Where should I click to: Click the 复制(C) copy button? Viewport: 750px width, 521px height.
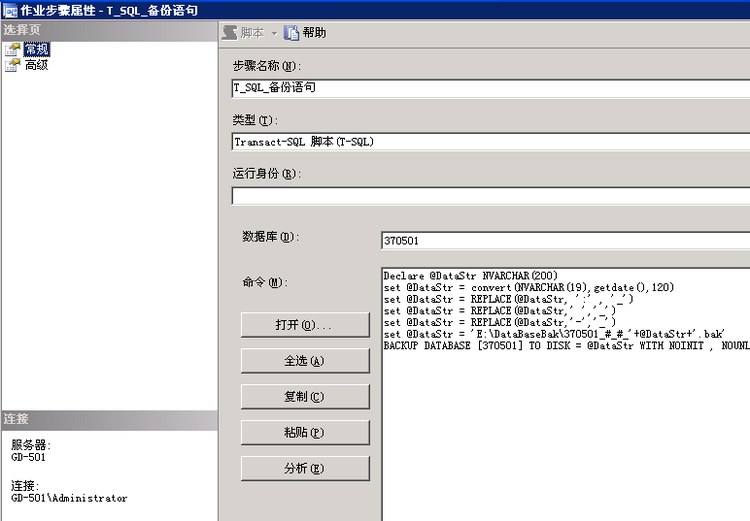point(305,397)
